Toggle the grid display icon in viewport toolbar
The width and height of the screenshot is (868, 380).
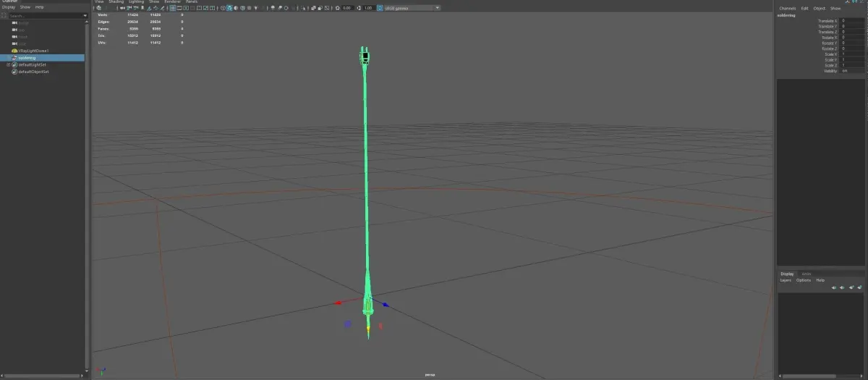(172, 8)
